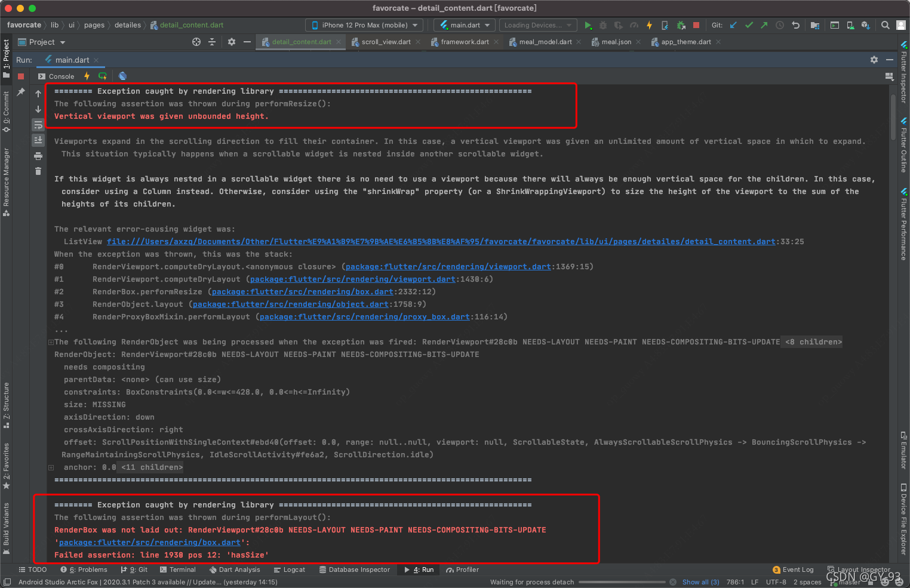Open the Terminal tool window
Screen dimensions: 910x588
coord(177,569)
